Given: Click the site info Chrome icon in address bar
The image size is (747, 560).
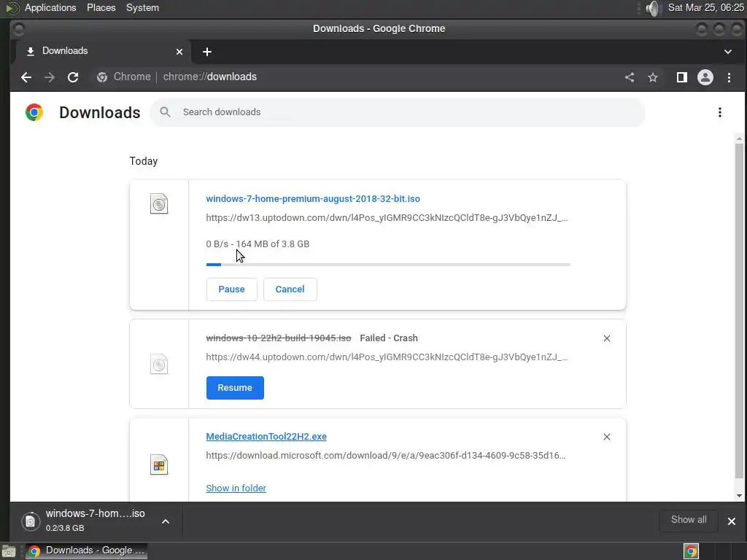Looking at the screenshot, I should click(x=102, y=77).
